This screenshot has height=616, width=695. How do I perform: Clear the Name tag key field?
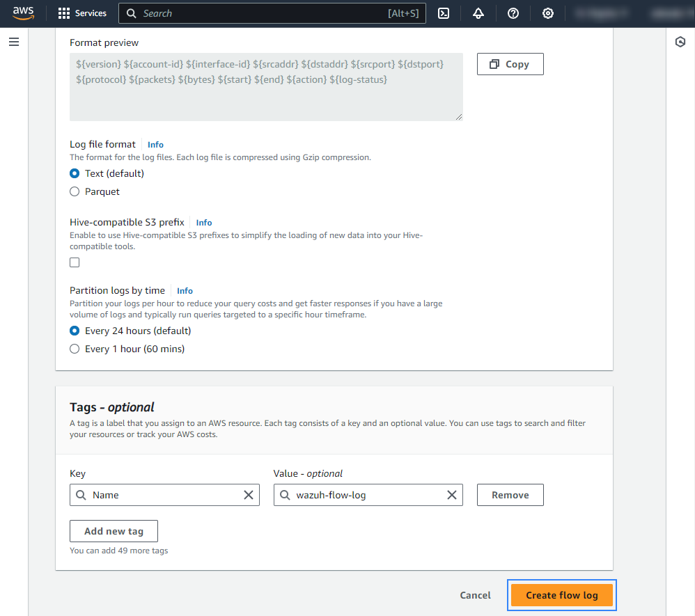[249, 495]
